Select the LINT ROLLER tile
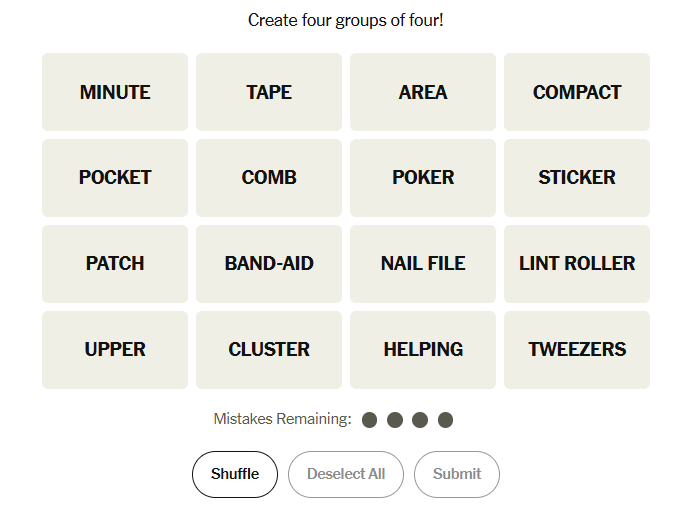Image resolution: width=700 pixels, height=527 pixels. pos(577,264)
